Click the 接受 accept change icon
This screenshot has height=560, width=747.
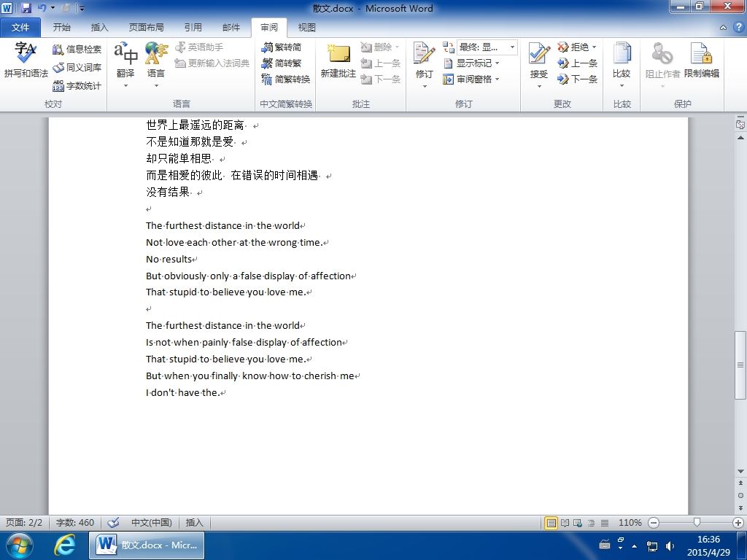539,53
